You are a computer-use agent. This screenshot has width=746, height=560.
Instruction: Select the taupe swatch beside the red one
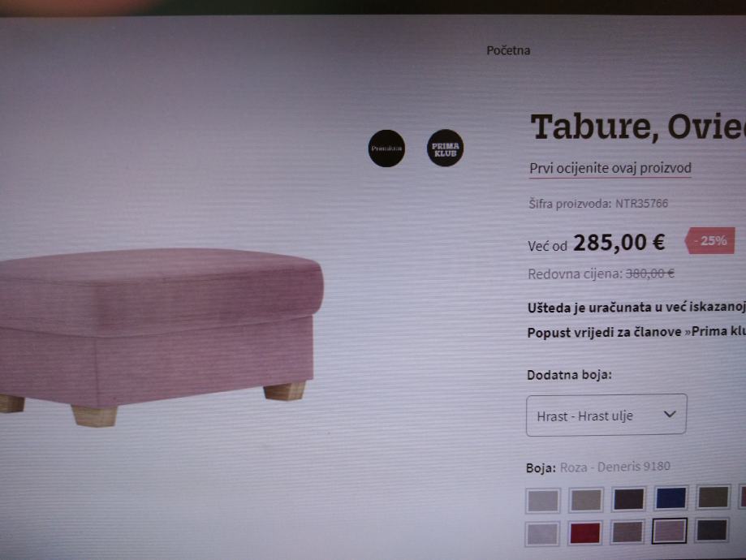(627, 532)
